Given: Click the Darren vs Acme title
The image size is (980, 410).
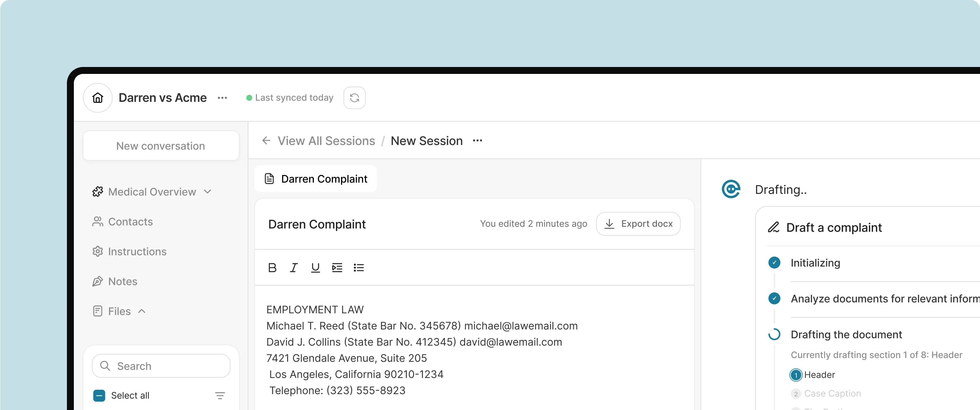Looking at the screenshot, I should click(x=162, y=98).
